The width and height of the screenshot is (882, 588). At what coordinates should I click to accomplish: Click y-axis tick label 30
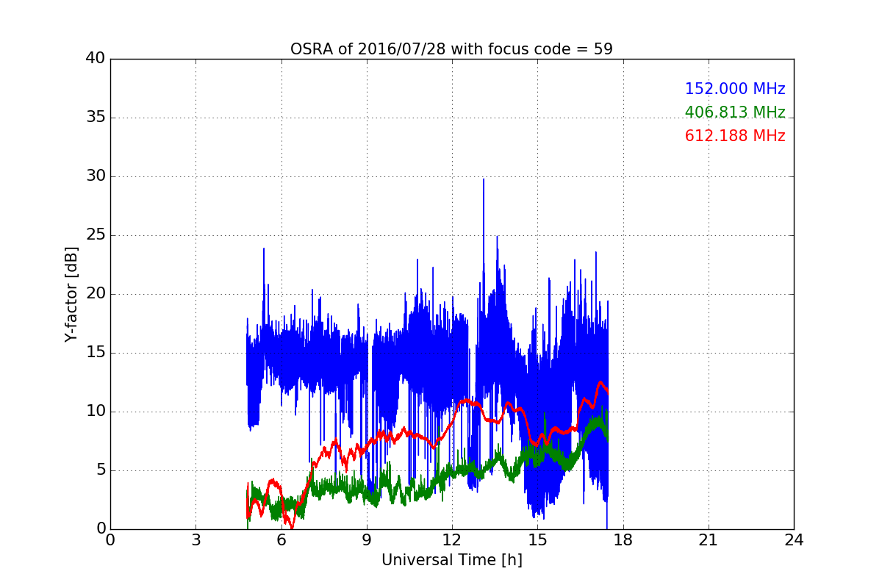96,176
